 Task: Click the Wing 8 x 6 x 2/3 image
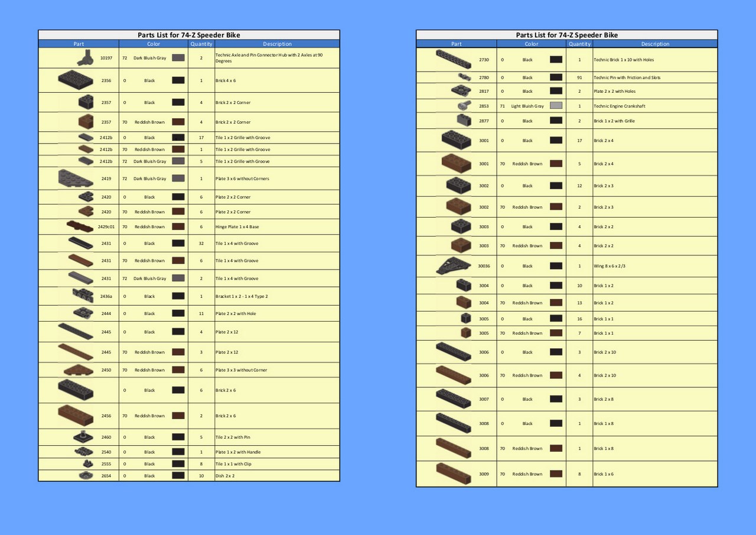[454, 265]
